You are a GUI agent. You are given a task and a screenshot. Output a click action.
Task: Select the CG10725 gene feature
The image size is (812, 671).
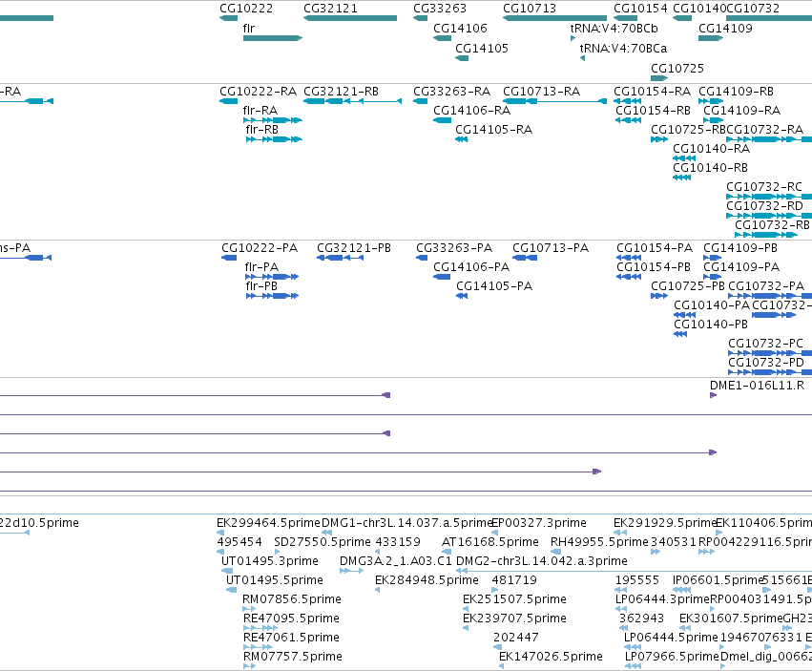(x=659, y=78)
